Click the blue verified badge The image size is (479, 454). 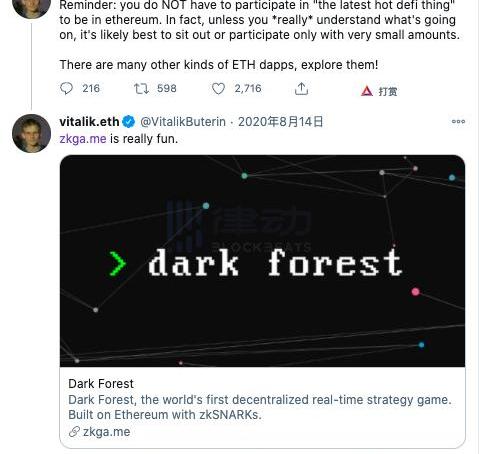(x=128, y=122)
